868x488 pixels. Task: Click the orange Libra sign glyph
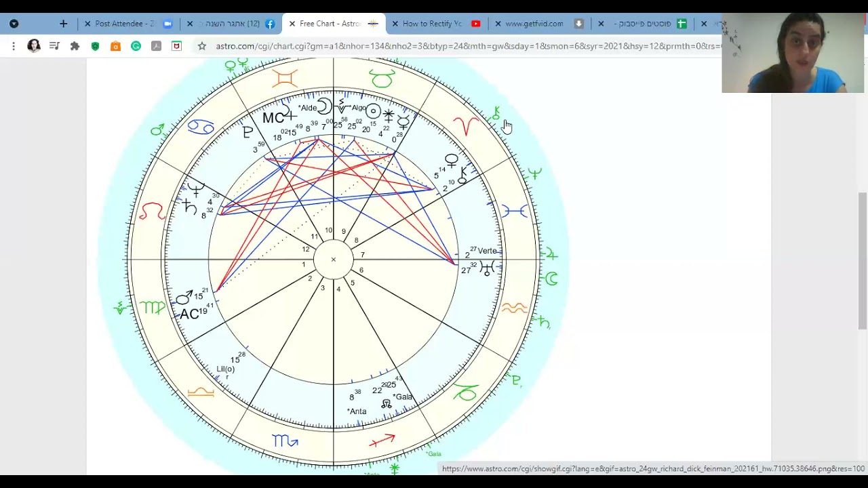click(x=201, y=392)
